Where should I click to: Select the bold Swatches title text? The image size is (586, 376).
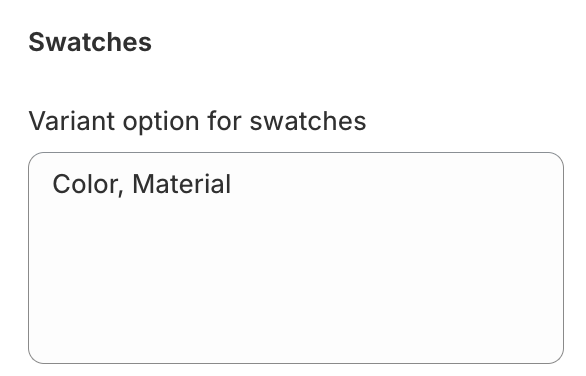[90, 42]
